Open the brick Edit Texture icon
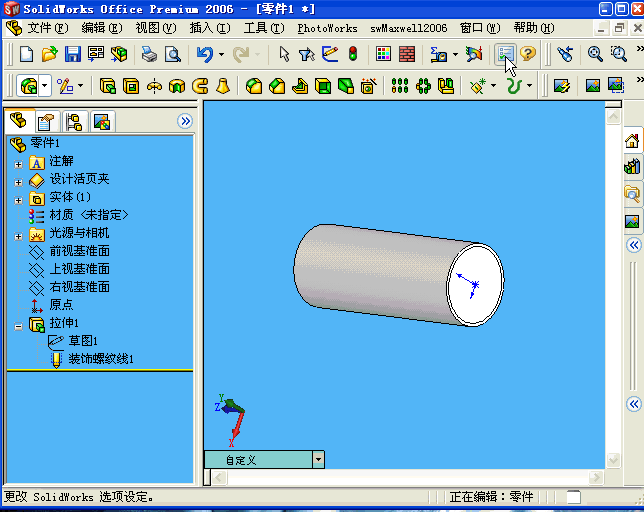Viewport: 644px width, 512px height. (407, 54)
